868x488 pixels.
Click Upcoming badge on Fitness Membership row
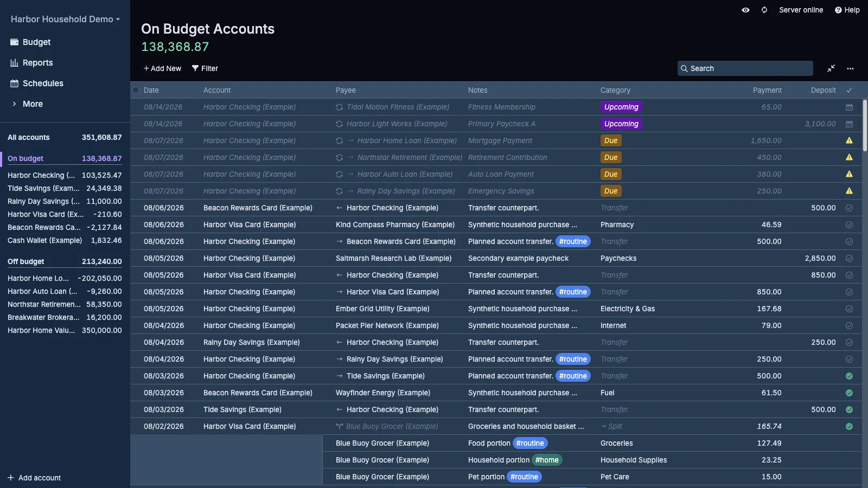[x=621, y=107]
